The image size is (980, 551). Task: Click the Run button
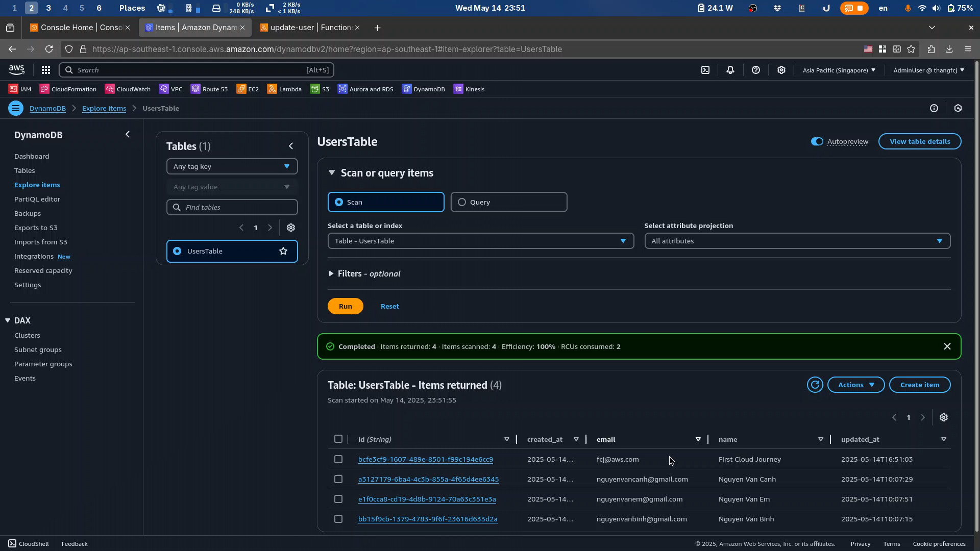(346, 306)
